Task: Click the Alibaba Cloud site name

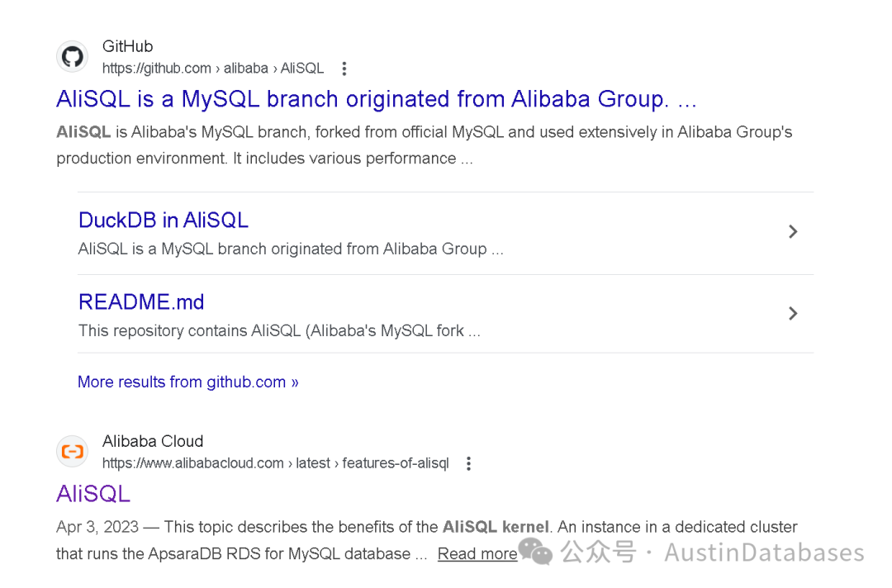Action: (x=153, y=441)
